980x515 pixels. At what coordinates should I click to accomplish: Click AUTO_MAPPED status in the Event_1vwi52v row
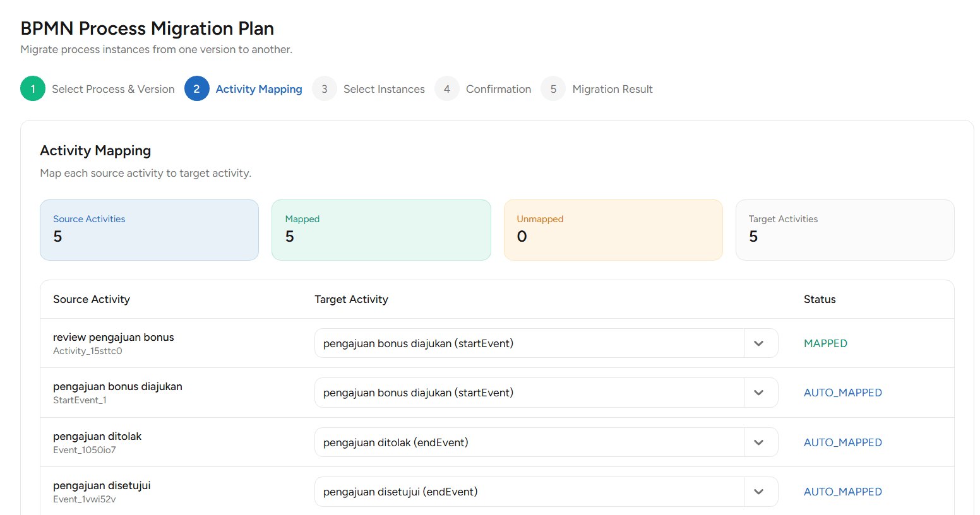[843, 492]
